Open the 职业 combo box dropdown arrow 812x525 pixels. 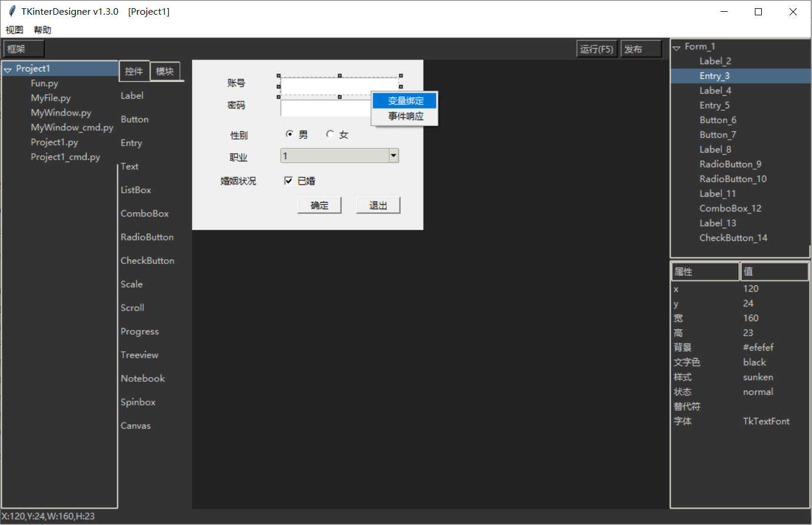pos(394,156)
